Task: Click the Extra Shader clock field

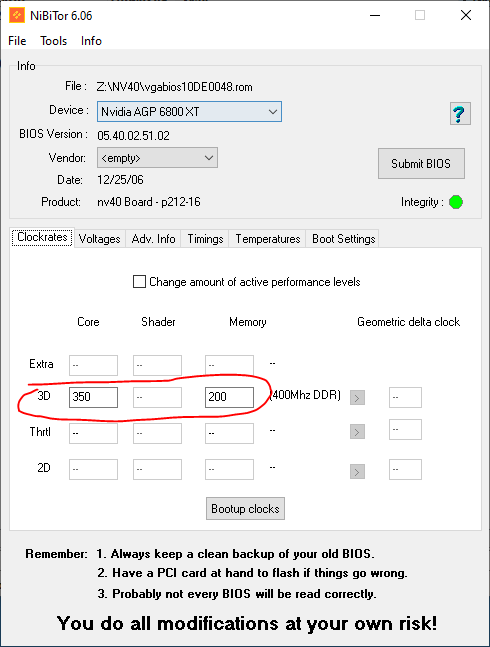Action: [x=157, y=365]
